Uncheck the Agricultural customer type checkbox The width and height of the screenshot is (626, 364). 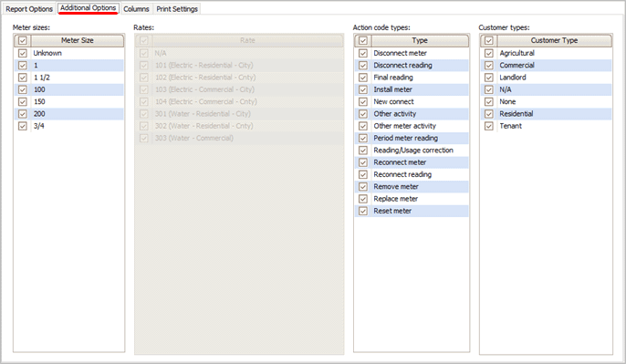pyautogui.click(x=489, y=53)
